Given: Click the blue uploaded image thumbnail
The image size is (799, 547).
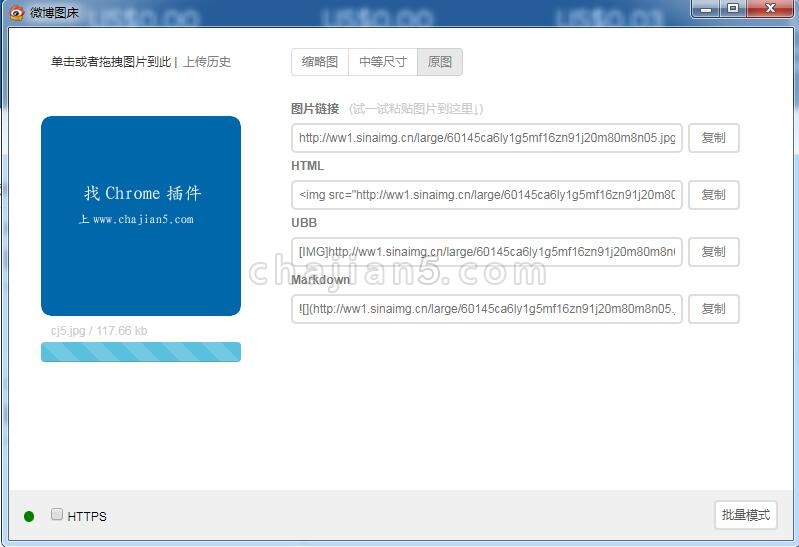Looking at the screenshot, I should point(141,216).
